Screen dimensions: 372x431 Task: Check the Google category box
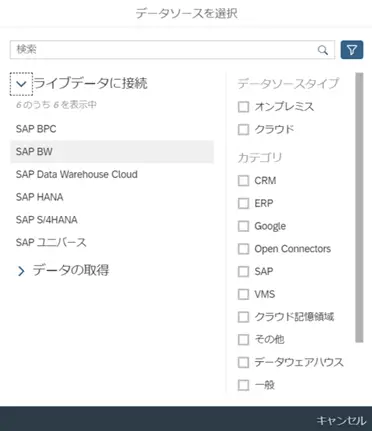pos(243,226)
